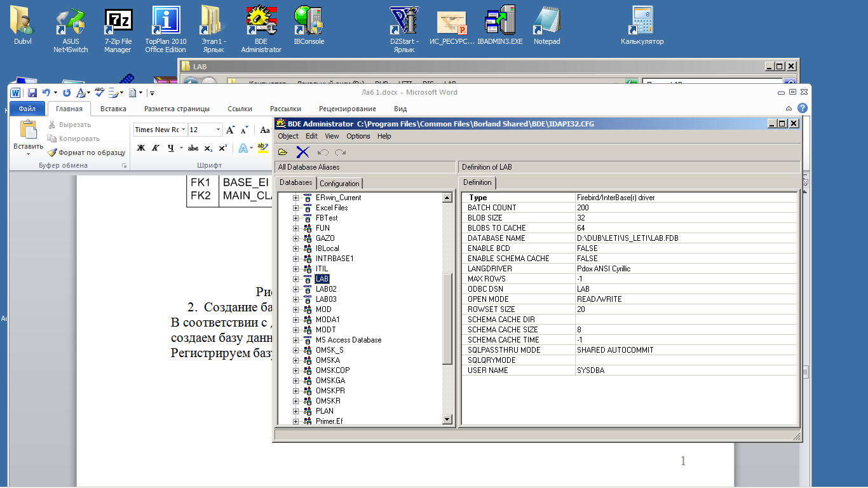Toggle strikethrough abc formatting in Word
The image size is (868, 488).
193,148
